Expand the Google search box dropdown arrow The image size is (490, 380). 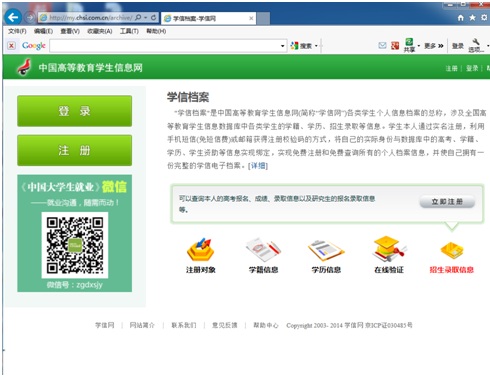283,46
